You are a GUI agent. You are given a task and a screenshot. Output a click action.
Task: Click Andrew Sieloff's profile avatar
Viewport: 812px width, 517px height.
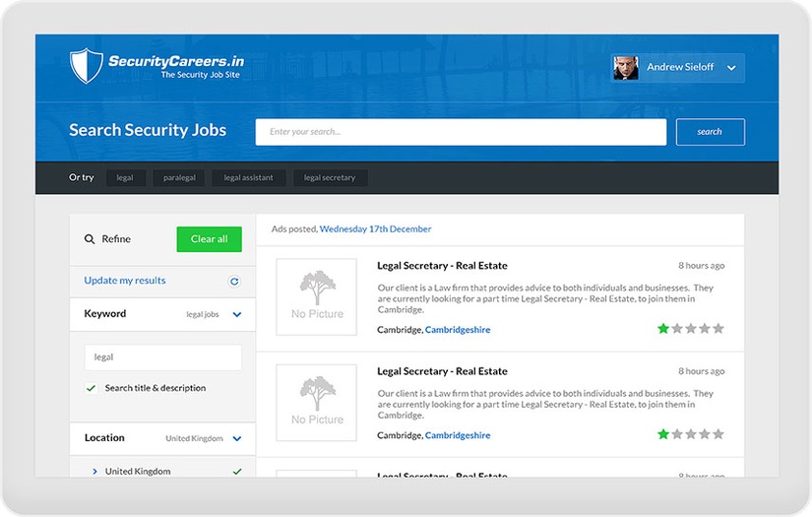point(626,68)
